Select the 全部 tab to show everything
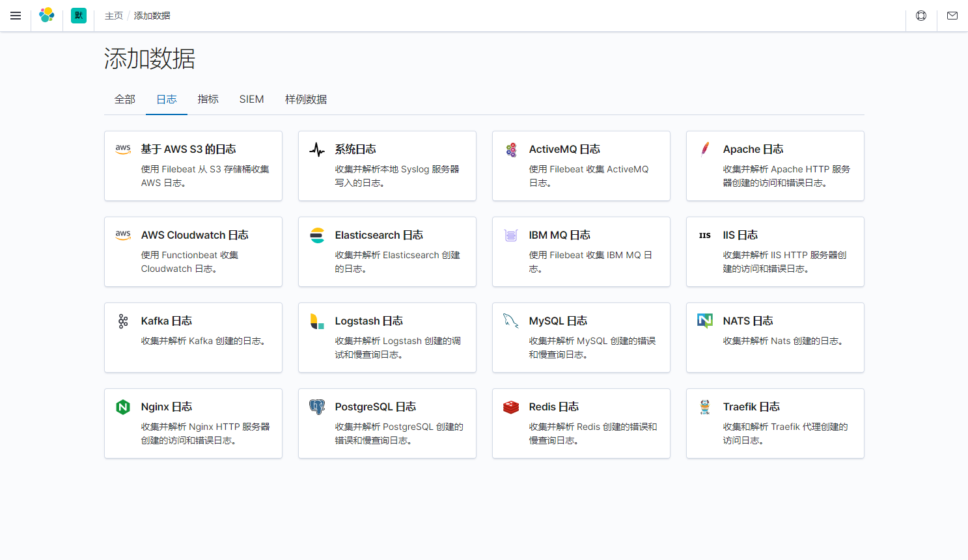 [x=124, y=99]
